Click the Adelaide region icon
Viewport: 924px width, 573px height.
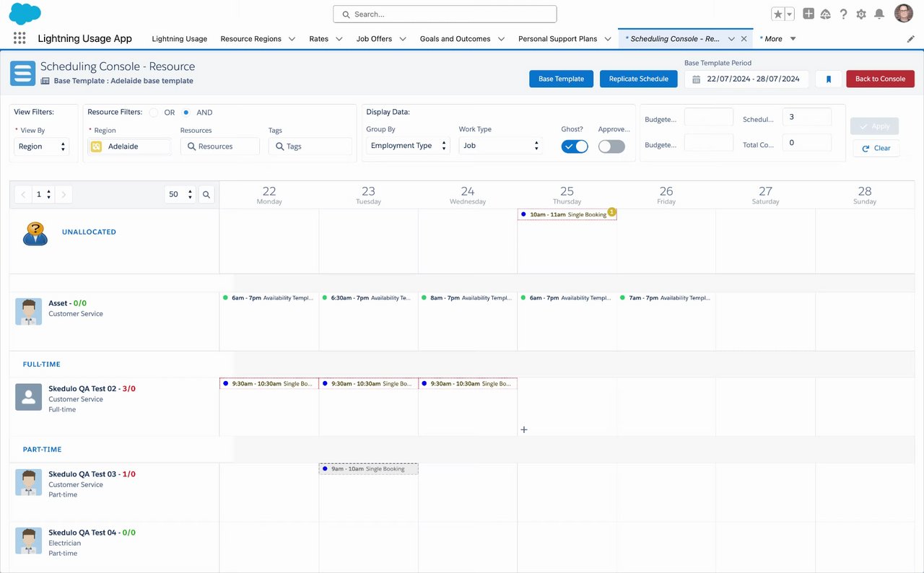coord(96,146)
